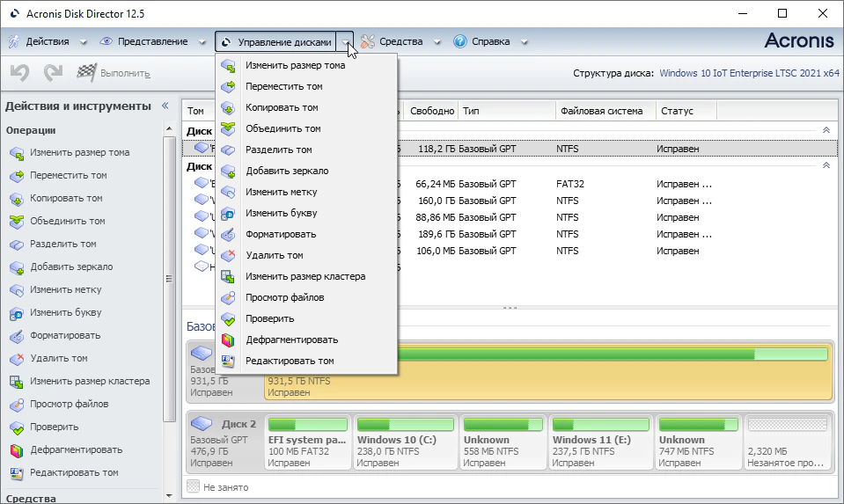Click the Disk 2 drive icon
The height and width of the screenshot is (504, 844).
pyautogui.click(x=202, y=424)
